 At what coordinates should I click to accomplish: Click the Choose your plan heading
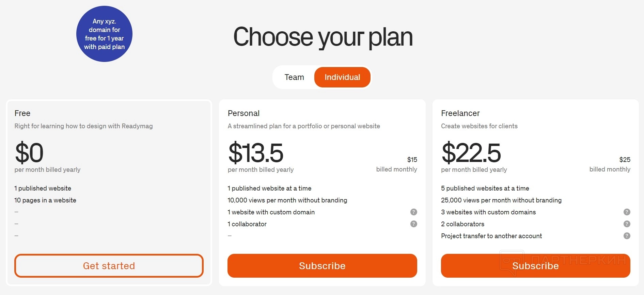tap(323, 37)
